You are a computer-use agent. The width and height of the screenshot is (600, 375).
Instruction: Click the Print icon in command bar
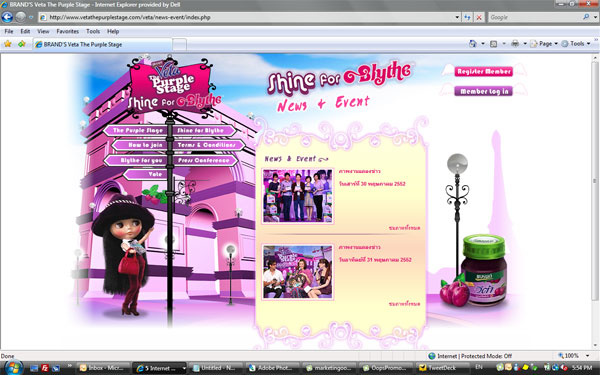click(x=515, y=44)
